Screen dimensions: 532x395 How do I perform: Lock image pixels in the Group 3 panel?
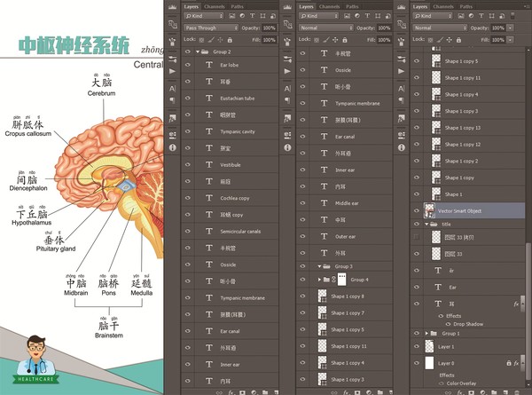[326, 40]
